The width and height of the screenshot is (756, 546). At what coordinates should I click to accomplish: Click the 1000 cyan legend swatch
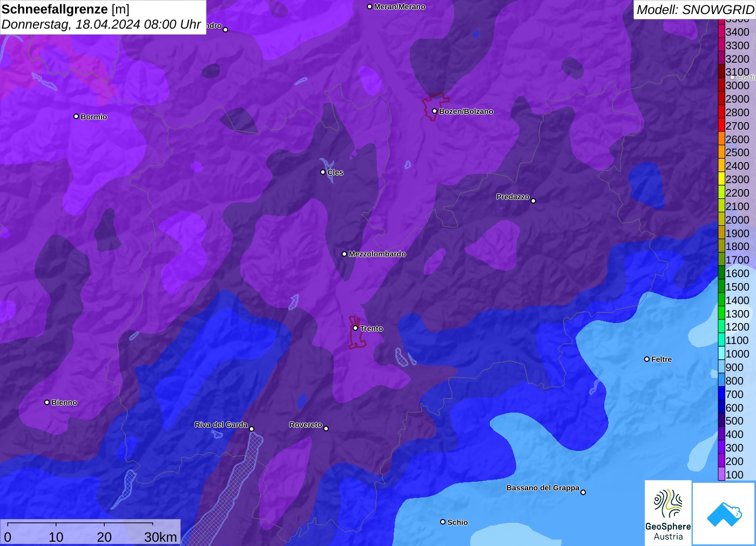[x=721, y=354]
